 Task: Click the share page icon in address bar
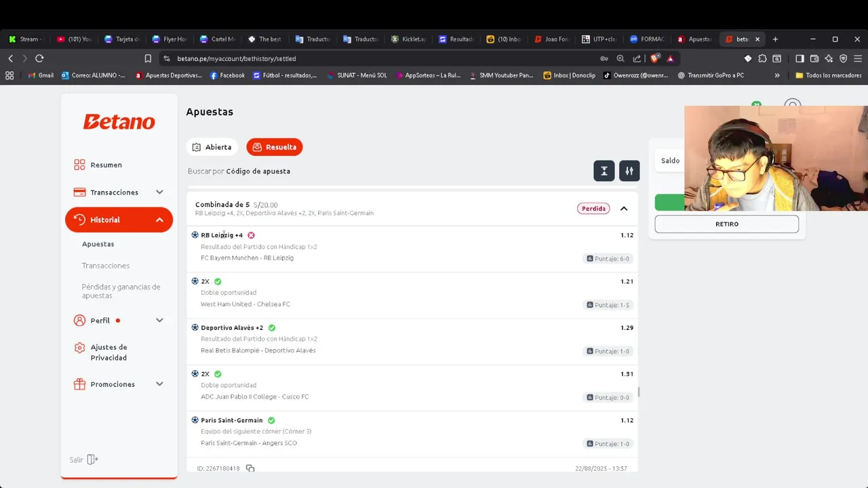click(637, 58)
